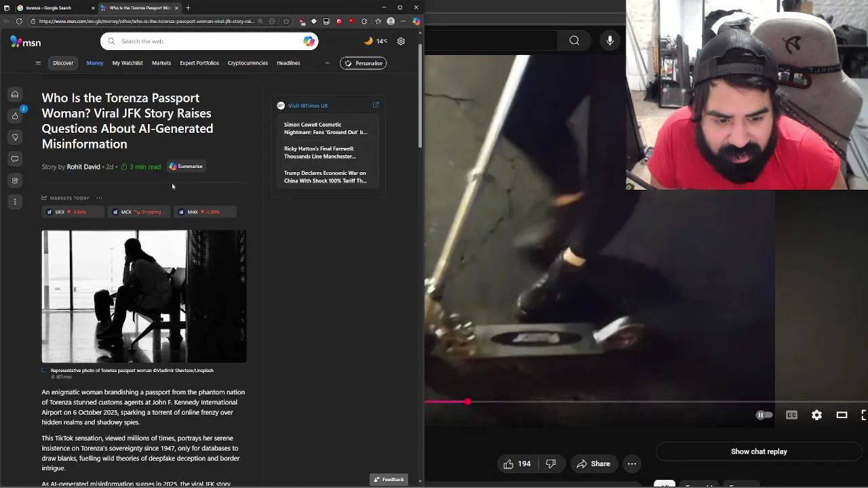Screen dimensions: 868x488
Task: Like the article with thumbs-up sidebar icon
Action: click(15, 116)
